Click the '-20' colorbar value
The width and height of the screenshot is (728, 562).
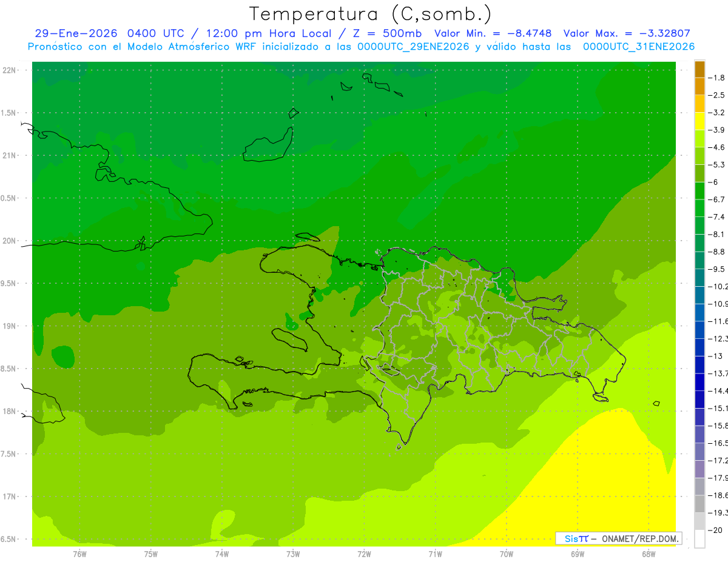click(x=715, y=530)
